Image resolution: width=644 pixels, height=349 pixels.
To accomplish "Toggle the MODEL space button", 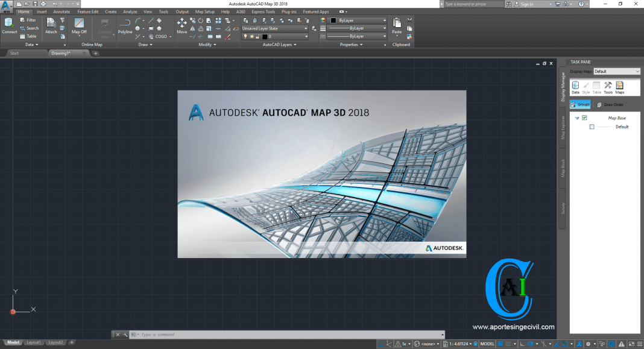I will (x=487, y=344).
